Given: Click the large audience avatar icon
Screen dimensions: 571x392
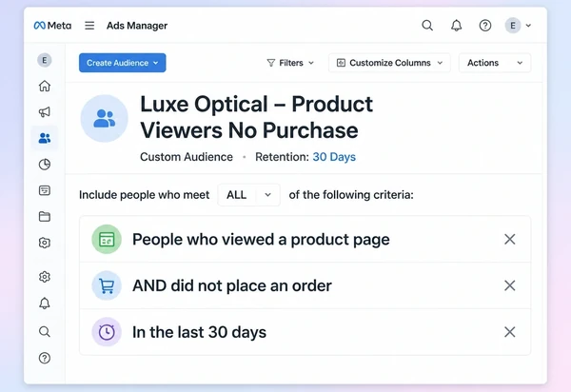Looking at the screenshot, I should tap(104, 118).
